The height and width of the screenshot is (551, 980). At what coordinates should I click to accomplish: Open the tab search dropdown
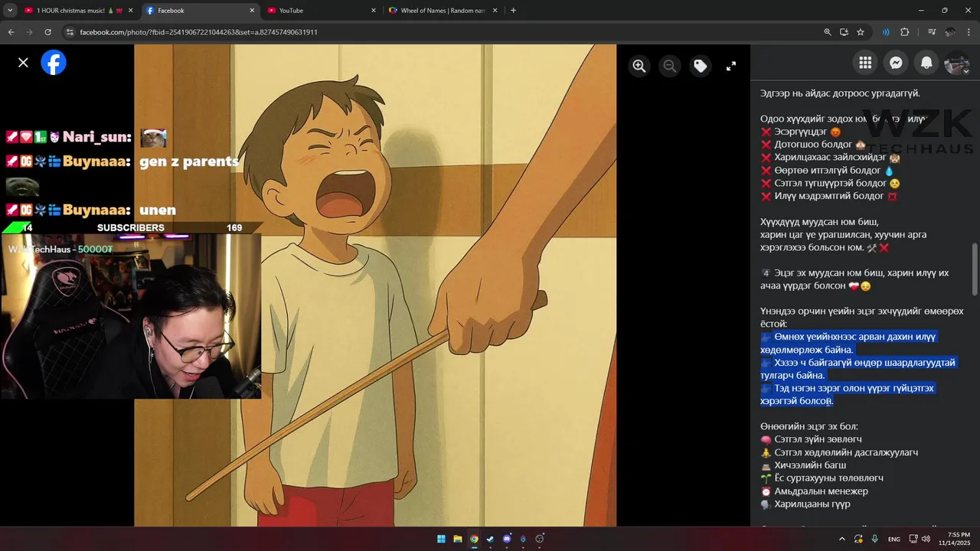(x=10, y=11)
